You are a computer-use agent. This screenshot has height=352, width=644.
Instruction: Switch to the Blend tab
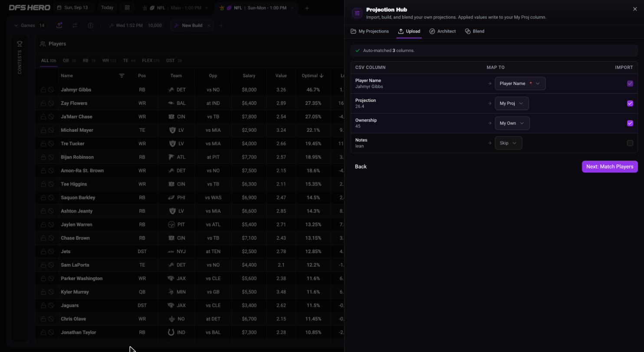(x=474, y=31)
